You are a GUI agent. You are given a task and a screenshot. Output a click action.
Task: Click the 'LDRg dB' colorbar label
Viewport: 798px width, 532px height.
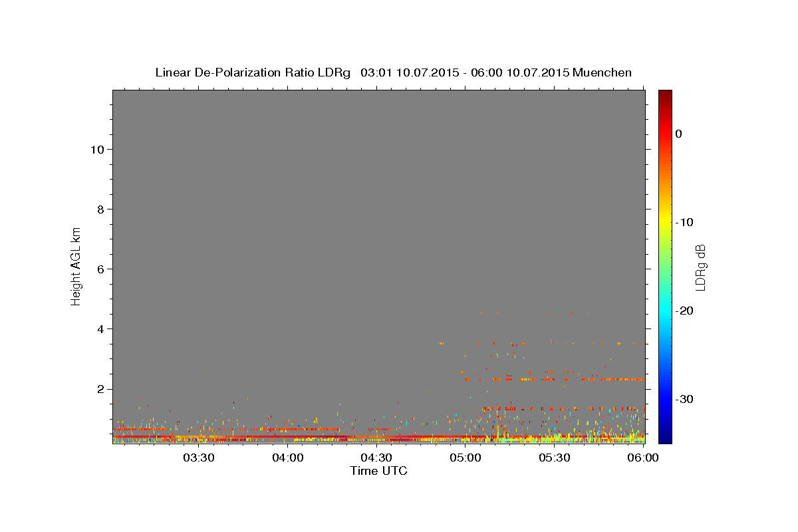click(700, 267)
